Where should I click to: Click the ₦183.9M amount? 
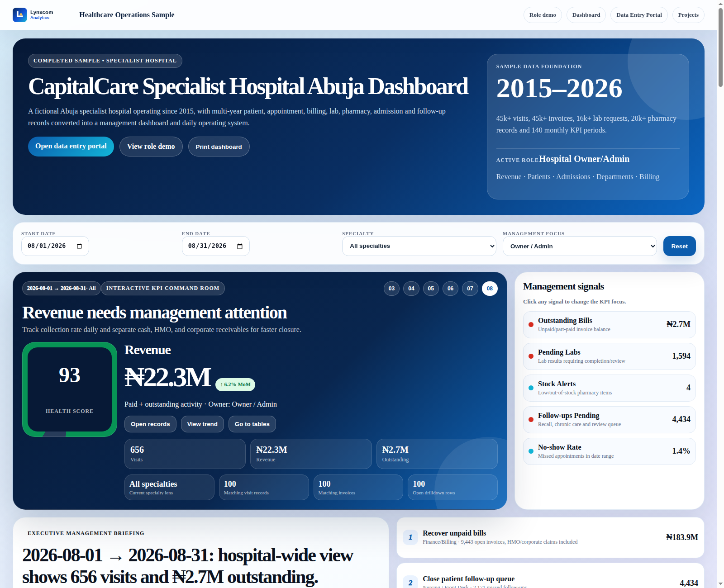pyautogui.click(x=682, y=537)
